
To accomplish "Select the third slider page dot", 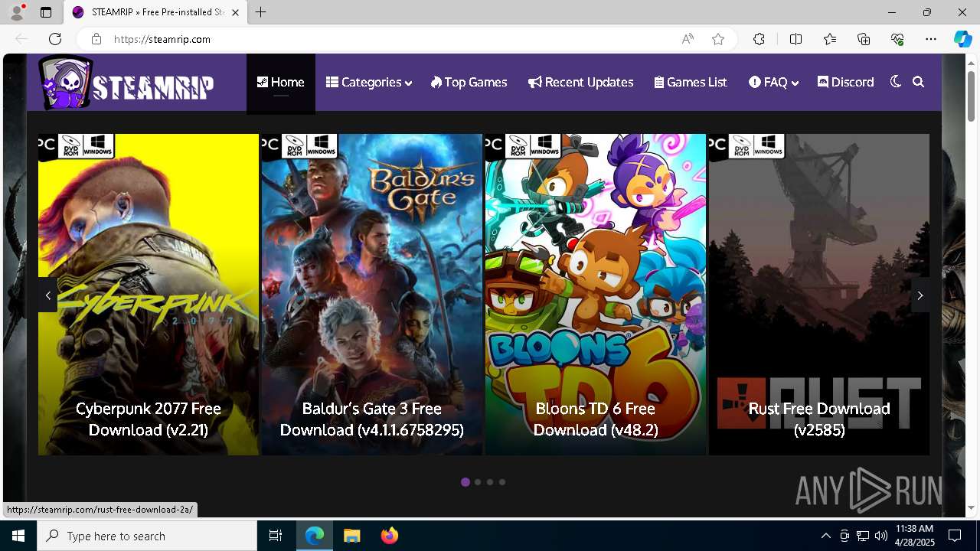I will (x=490, y=482).
